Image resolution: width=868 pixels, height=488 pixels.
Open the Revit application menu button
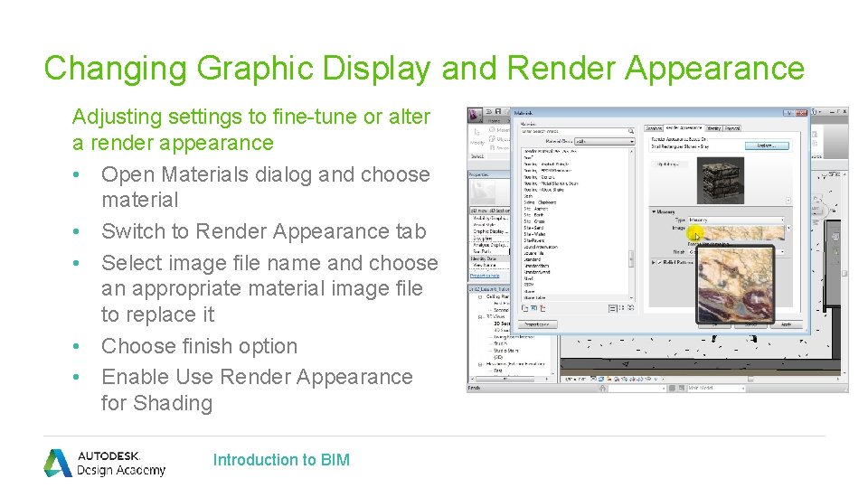click(475, 115)
